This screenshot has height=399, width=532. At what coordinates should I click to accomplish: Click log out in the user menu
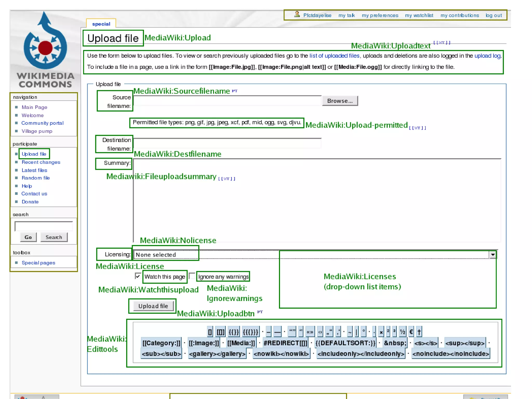tap(494, 15)
